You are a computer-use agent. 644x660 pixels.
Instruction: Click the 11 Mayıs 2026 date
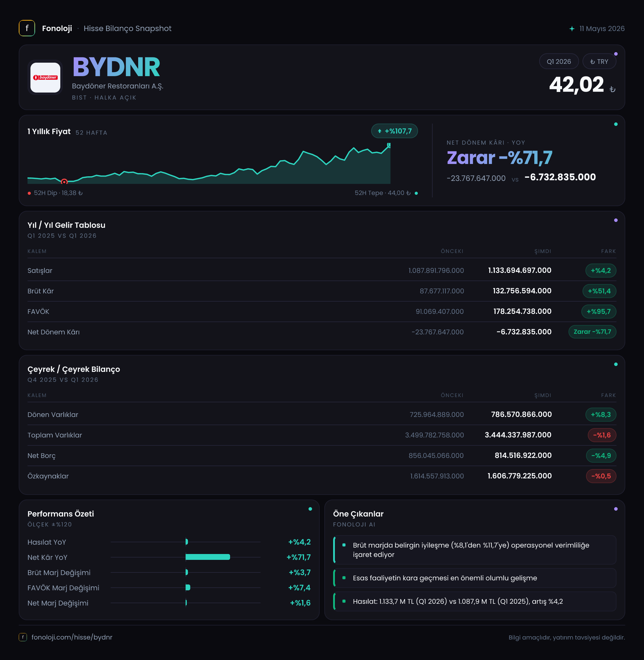pos(602,28)
